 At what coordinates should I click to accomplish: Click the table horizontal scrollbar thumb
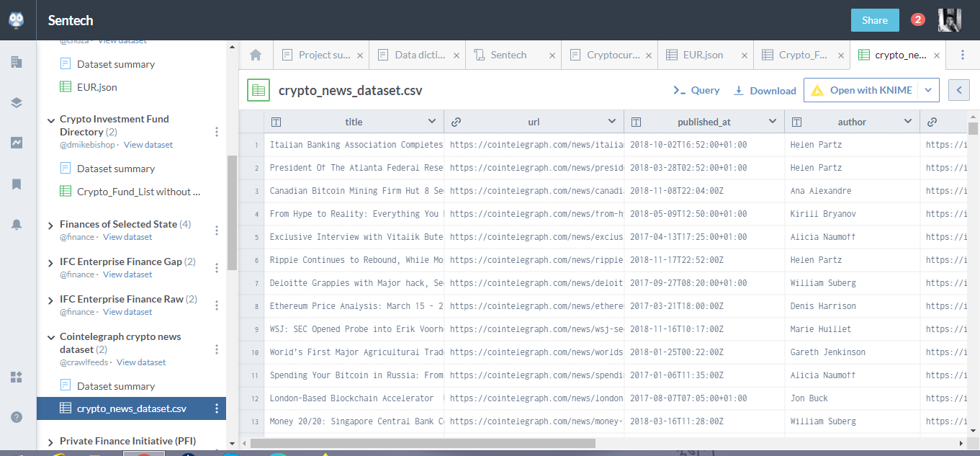coord(423,443)
